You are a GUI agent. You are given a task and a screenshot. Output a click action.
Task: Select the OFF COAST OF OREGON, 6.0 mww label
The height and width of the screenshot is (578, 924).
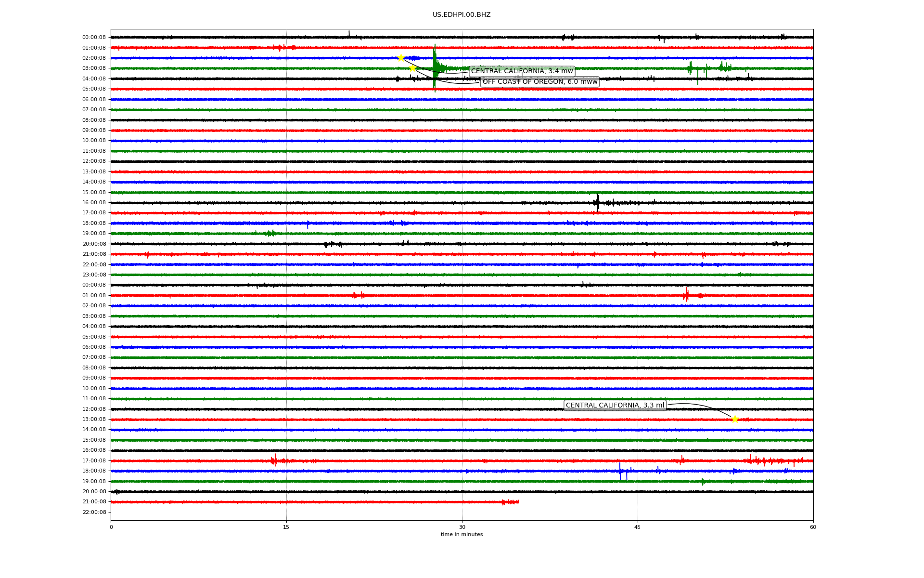(x=539, y=82)
